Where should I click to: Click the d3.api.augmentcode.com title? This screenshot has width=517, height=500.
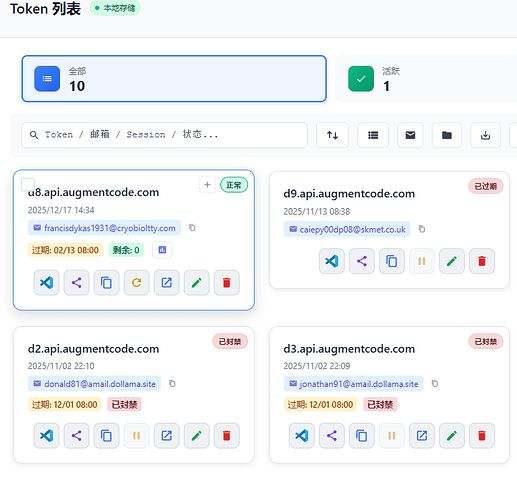[x=349, y=349]
